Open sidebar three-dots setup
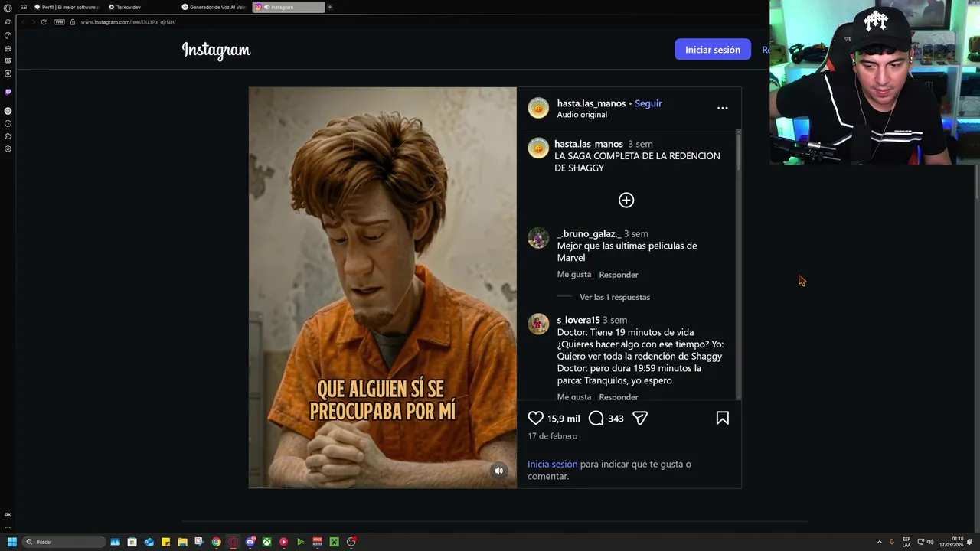The image size is (980, 551). [x=8, y=527]
